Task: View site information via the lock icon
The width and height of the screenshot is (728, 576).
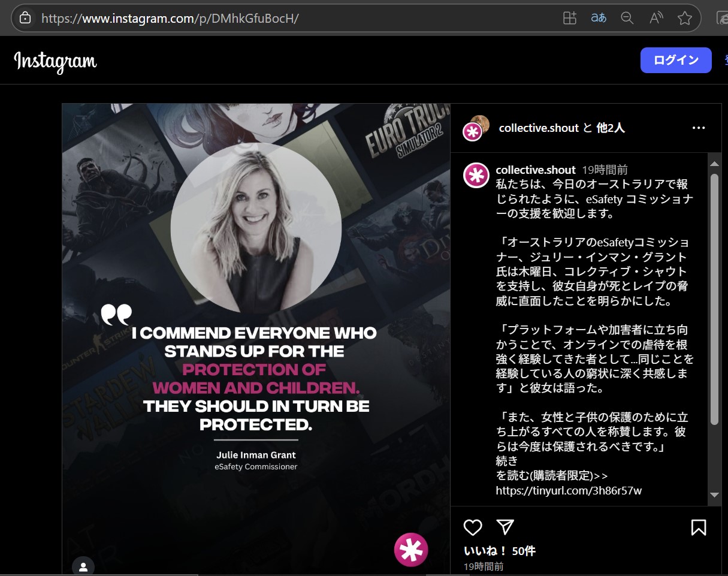Action: (25, 18)
